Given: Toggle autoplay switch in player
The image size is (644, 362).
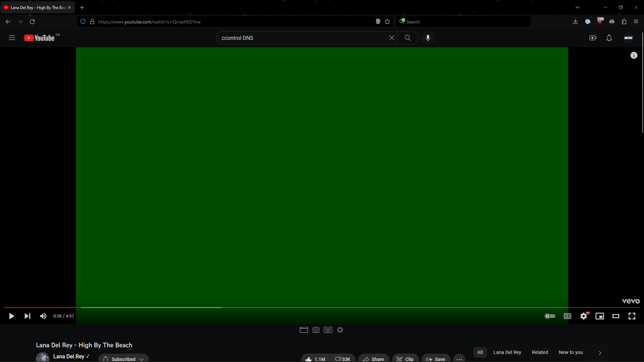Looking at the screenshot, I should pos(550,316).
